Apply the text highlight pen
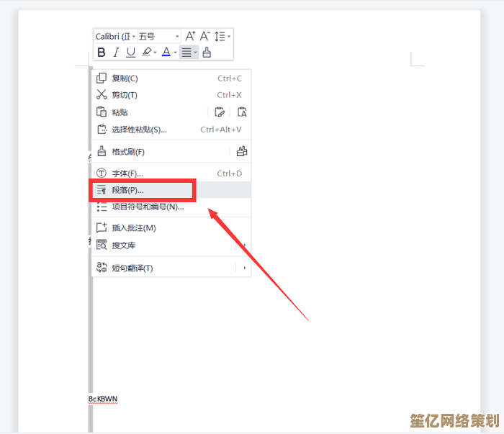The width and height of the screenshot is (504, 434). [x=147, y=52]
